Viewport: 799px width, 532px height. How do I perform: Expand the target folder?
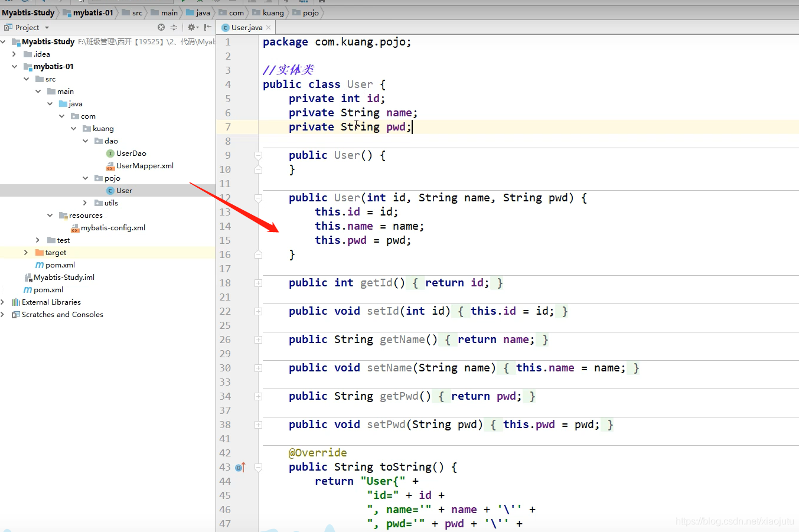point(27,253)
